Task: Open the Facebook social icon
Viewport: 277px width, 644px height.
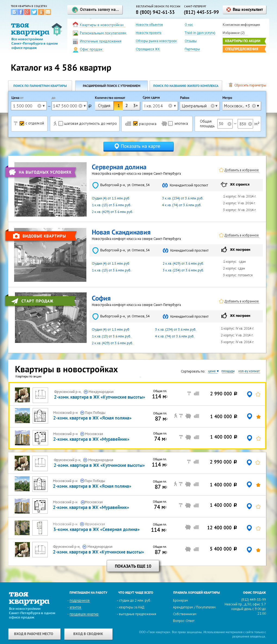Action: [21, 12]
